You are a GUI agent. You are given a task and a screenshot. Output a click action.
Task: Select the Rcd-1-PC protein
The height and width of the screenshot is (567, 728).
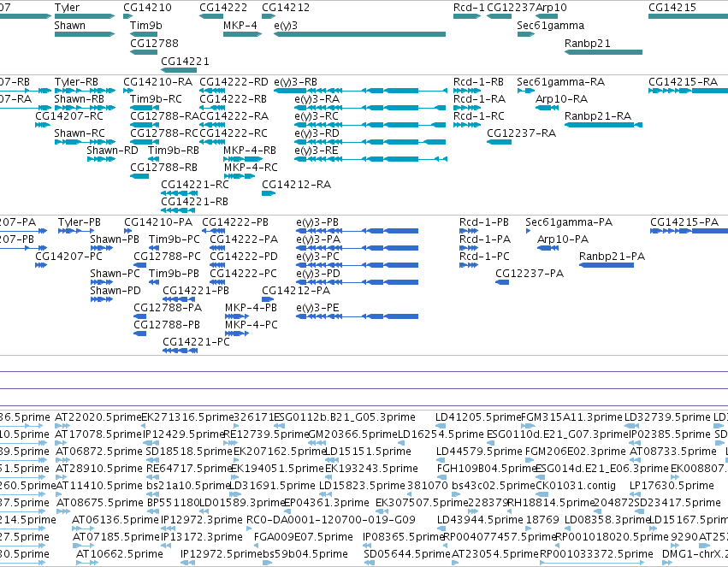(469, 265)
